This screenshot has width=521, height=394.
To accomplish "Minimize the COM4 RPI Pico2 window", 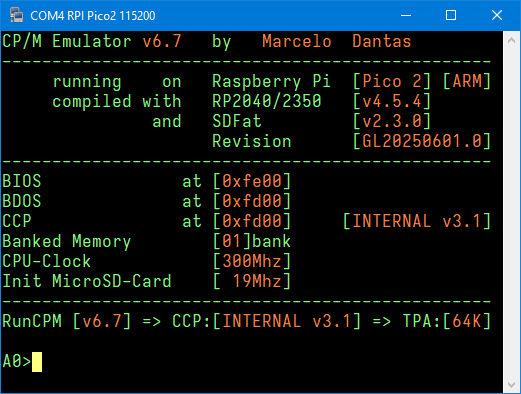I will coord(406,15).
